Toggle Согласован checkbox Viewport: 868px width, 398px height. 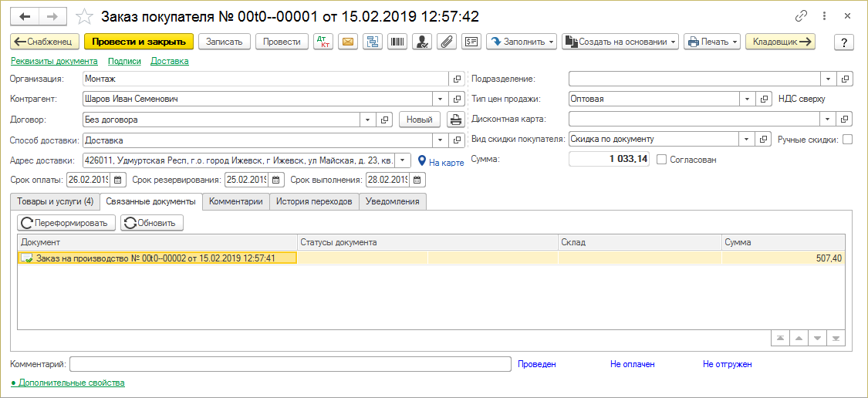(661, 160)
